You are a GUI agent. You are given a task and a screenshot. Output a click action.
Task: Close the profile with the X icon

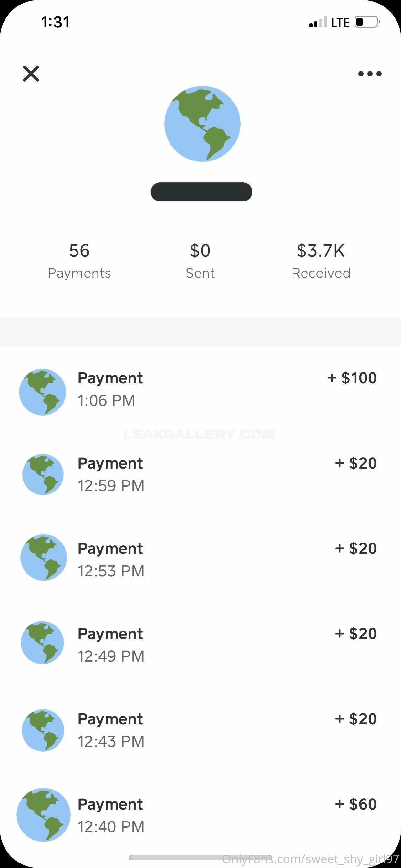pos(31,73)
